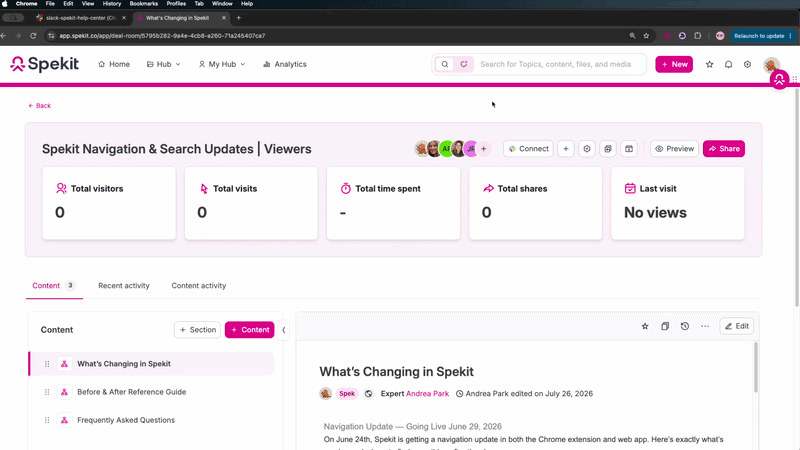Click the Total visitors card

[109, 203]
